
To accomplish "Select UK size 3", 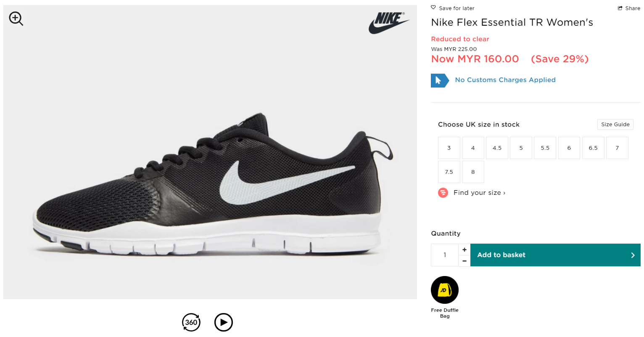I will click(x=449, y=148).
